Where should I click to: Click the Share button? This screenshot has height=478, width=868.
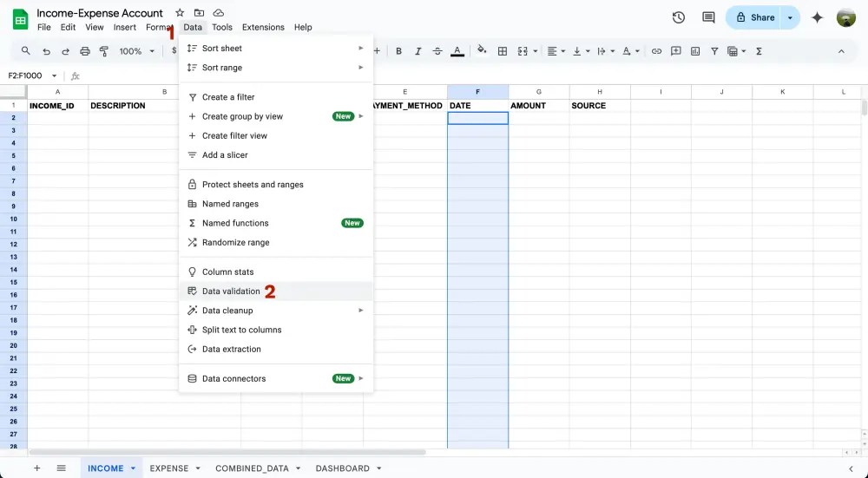tap(754, 17)
